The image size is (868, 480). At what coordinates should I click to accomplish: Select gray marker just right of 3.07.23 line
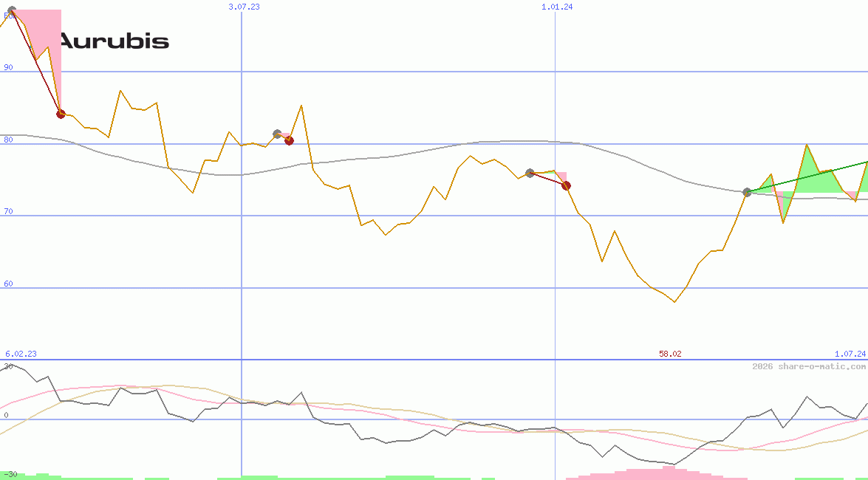277,134
